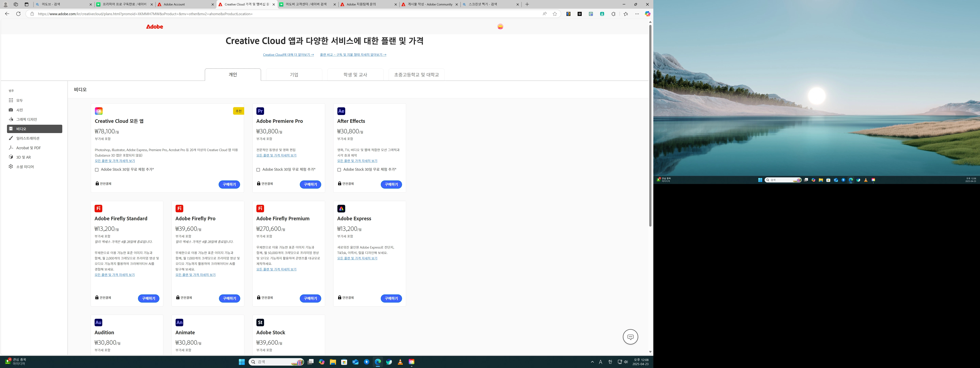The height and width of the screenshot is (368, 980).
Task: Switch to the 기업 plans tab
Action: (294, 75)
